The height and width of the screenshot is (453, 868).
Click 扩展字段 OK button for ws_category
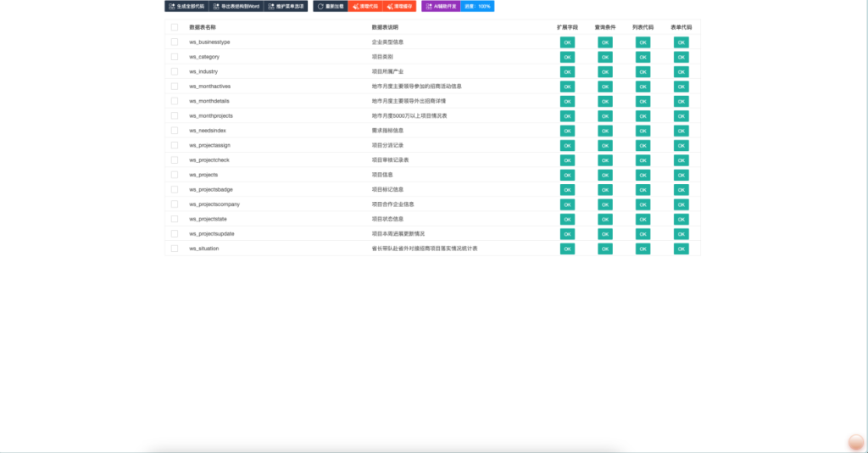[567, 57]
